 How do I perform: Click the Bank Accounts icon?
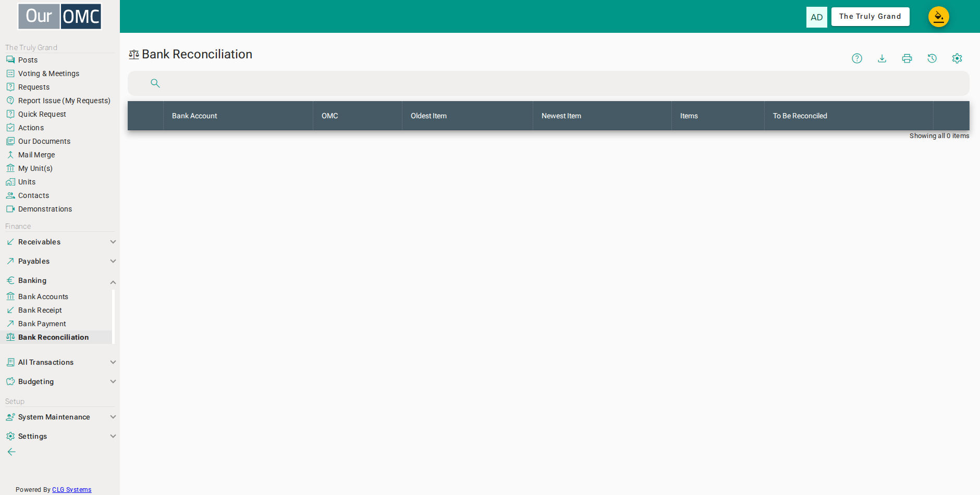tap(10, 296)
